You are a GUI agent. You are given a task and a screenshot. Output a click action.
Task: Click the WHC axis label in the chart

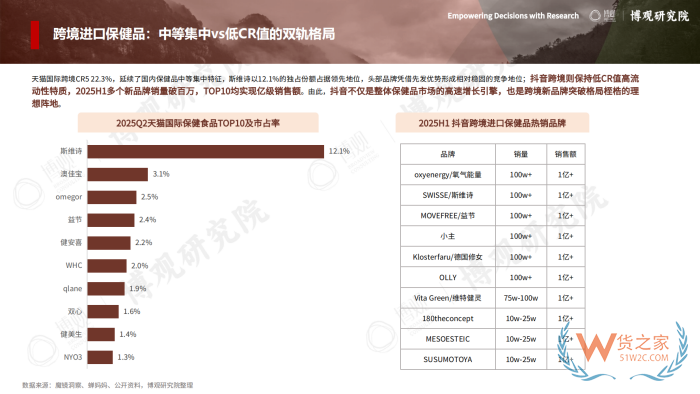click(x=74, y=265)
